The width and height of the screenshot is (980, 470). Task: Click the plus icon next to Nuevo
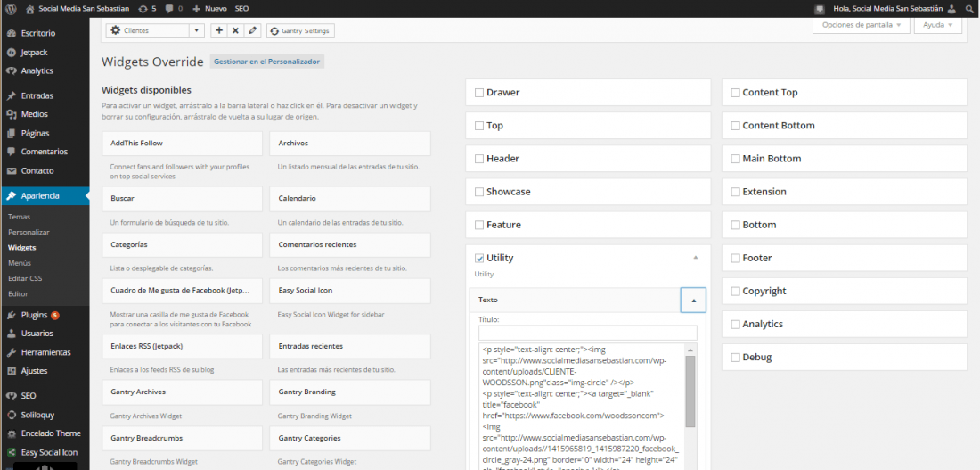(x=197, y=9)
